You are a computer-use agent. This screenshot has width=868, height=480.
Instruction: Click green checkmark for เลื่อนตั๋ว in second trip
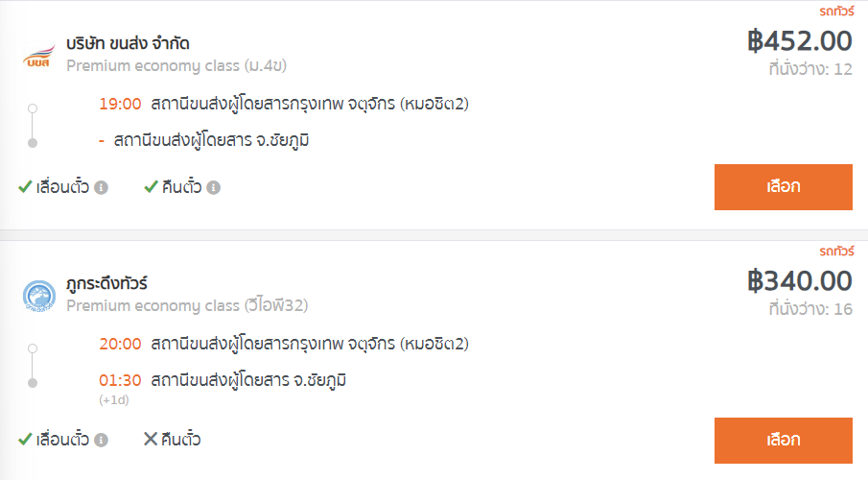[x=25, y=439]
